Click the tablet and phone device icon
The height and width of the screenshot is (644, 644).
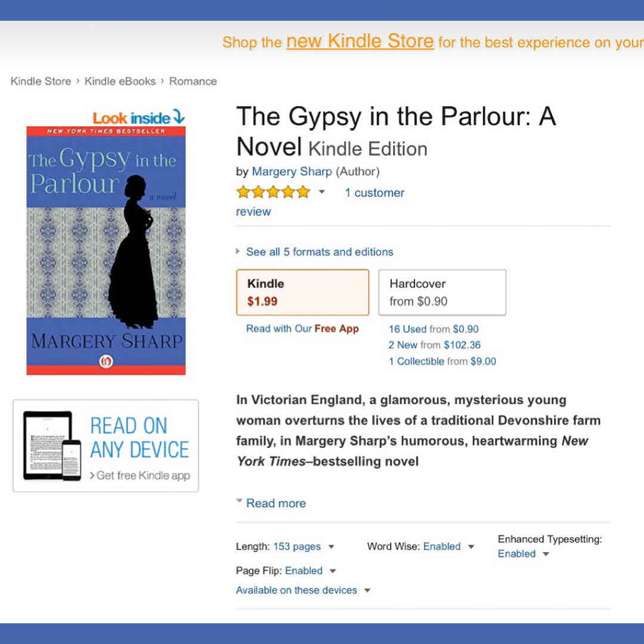coord(52,445)
